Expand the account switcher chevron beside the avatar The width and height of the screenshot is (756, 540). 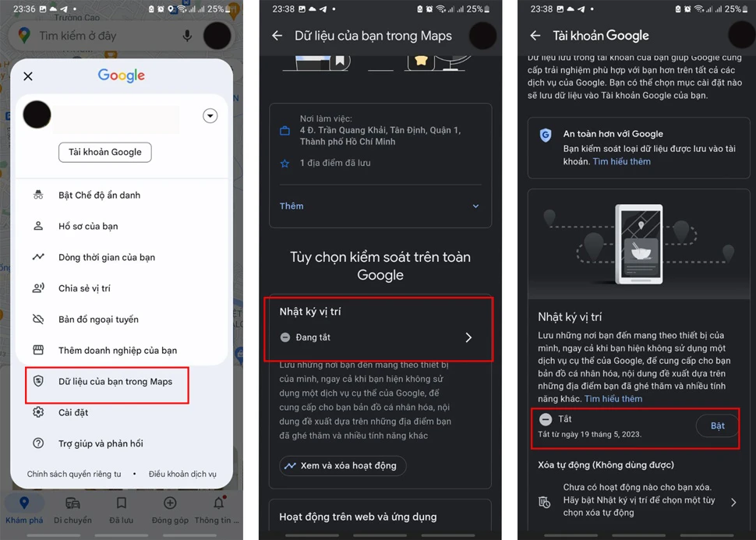point(210,115)
